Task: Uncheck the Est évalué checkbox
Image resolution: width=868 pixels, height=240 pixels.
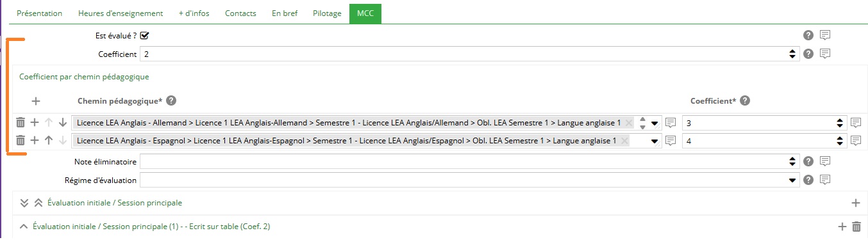Action: pyautogui.click(x=144, y=35)
